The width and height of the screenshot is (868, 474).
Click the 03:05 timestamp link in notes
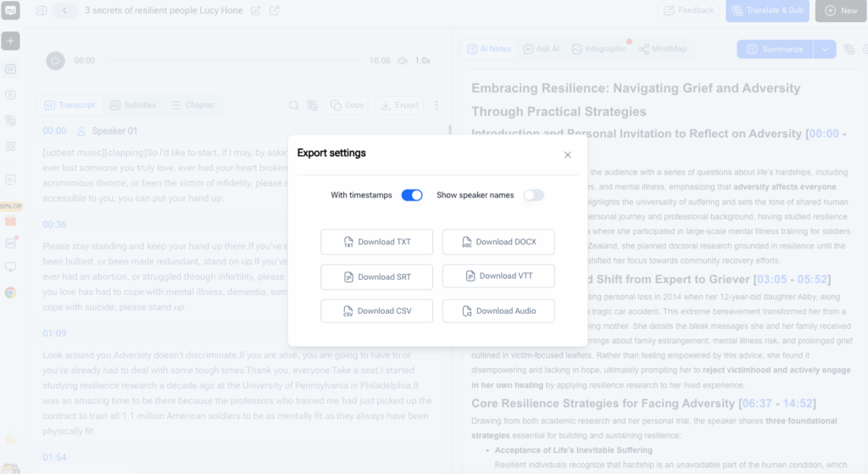[x=771, y=280]
